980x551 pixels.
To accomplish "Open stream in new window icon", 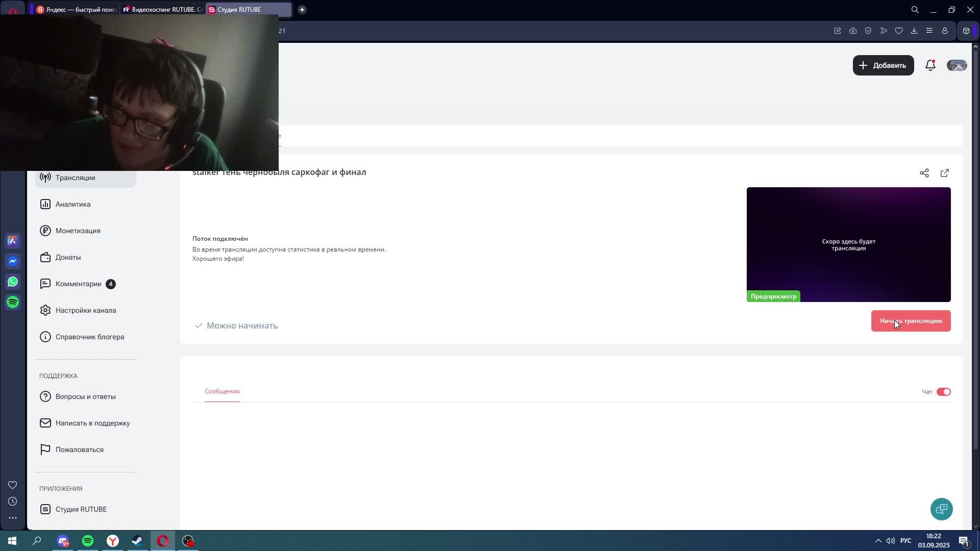I will 944,173.
